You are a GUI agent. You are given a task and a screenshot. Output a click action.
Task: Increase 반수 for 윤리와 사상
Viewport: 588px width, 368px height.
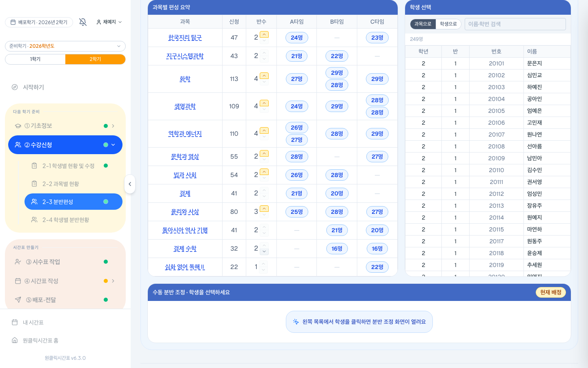coord(264,209)
